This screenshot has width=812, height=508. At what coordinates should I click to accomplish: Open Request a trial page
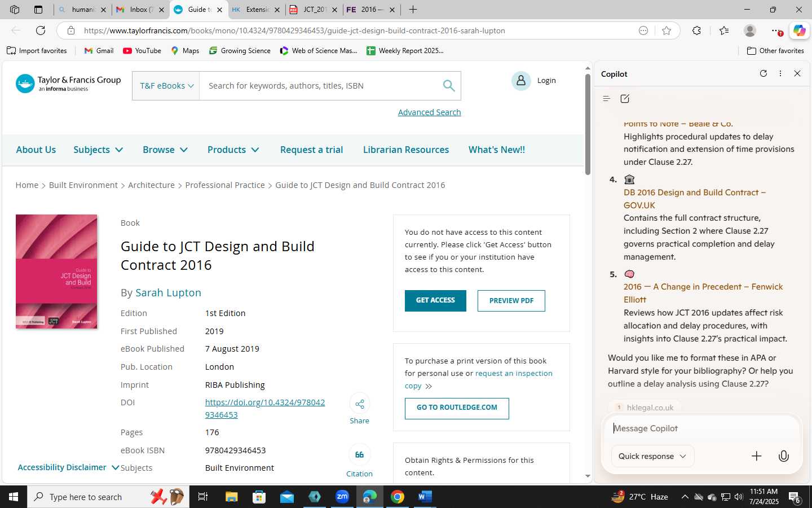[x=312, y=150]
